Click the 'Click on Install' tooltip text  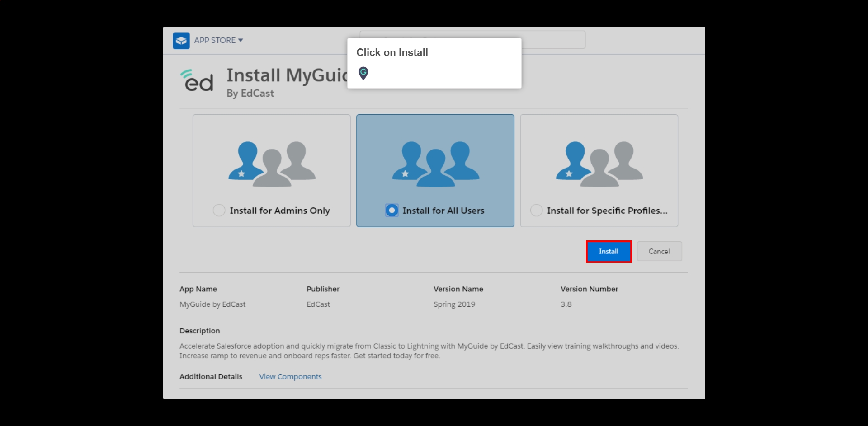tap(392, 52)
